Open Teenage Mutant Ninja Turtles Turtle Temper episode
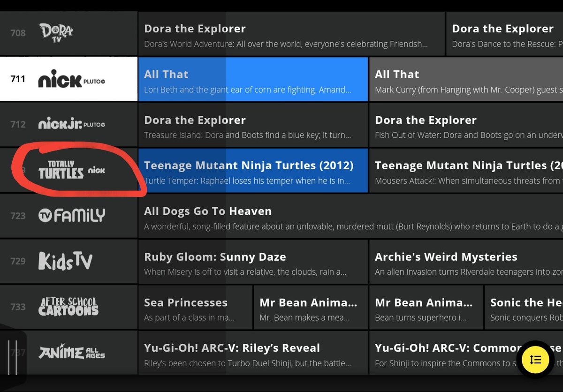Viewport: 563px width, 392px height. 253,170
